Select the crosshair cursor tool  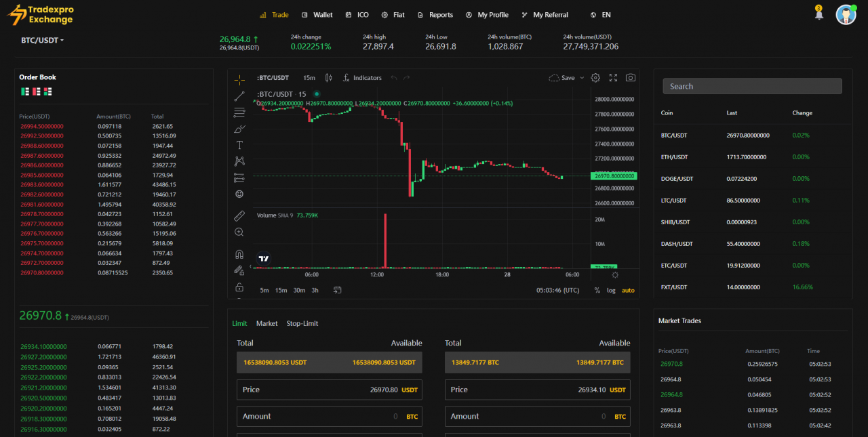[x=239, y=80]
